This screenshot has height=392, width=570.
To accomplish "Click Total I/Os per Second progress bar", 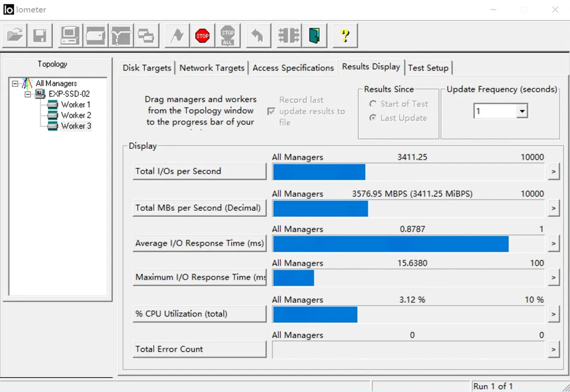I will (408, 172).
